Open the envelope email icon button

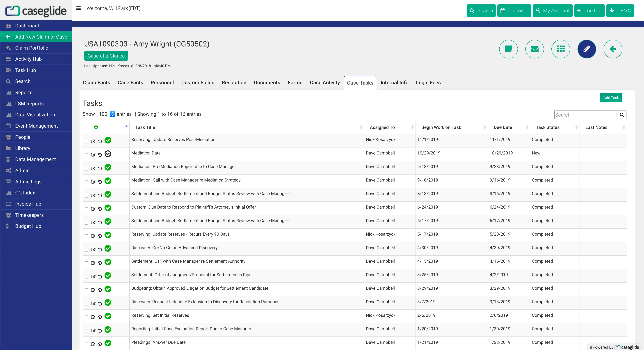[x=534, y=49]
